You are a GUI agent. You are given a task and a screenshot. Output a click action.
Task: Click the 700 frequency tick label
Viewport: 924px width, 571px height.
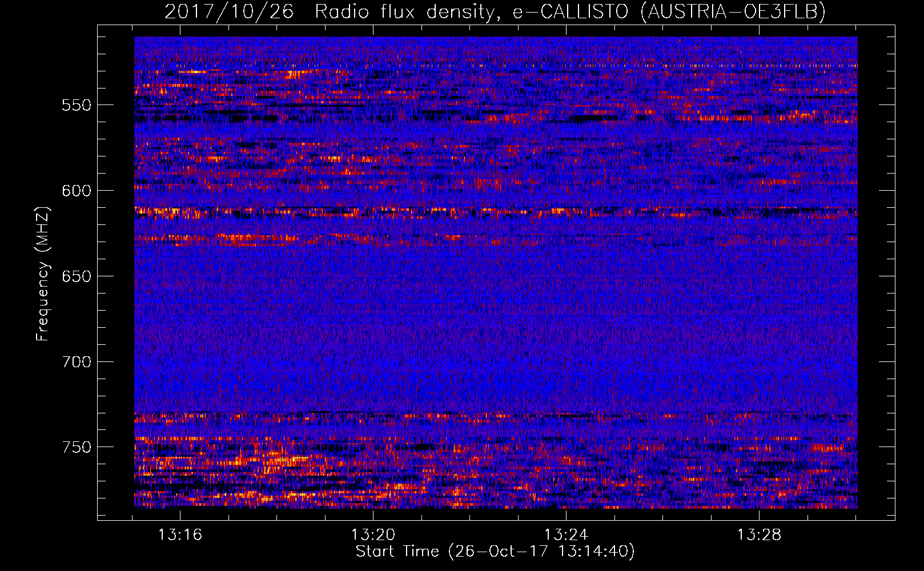pyautogui.click(x=77, y=362)
